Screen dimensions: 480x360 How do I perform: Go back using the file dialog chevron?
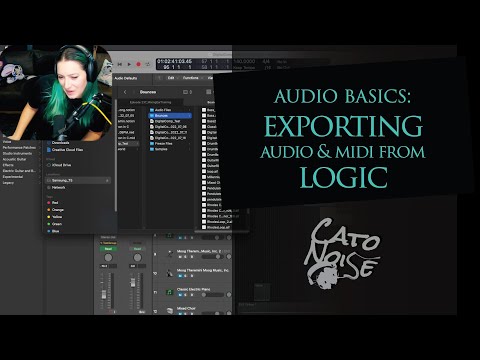(x=125, y=92)
